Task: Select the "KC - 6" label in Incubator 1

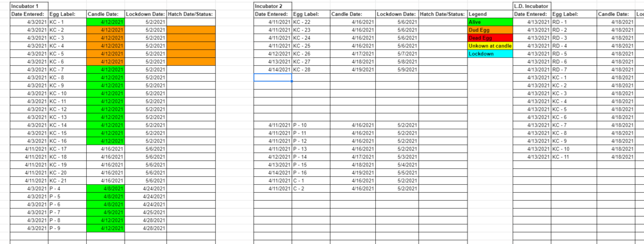Action: tap(67, 62)
